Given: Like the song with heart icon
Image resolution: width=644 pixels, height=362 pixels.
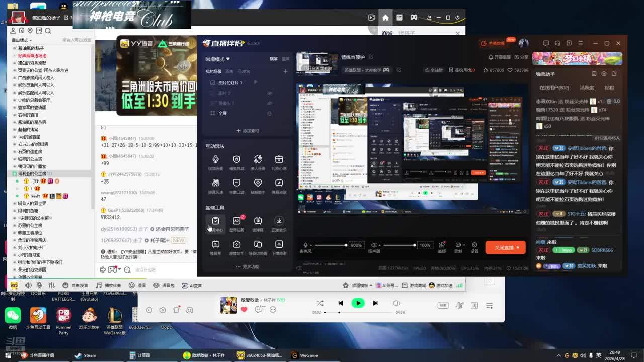Looking at the screenshot, I should tap(244, 309).
